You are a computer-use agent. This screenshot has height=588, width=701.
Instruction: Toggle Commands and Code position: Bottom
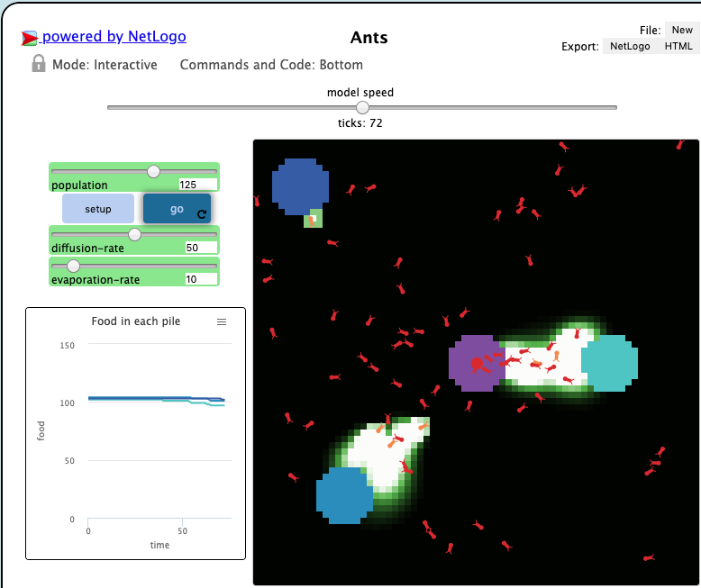click(x=271, y=65)
